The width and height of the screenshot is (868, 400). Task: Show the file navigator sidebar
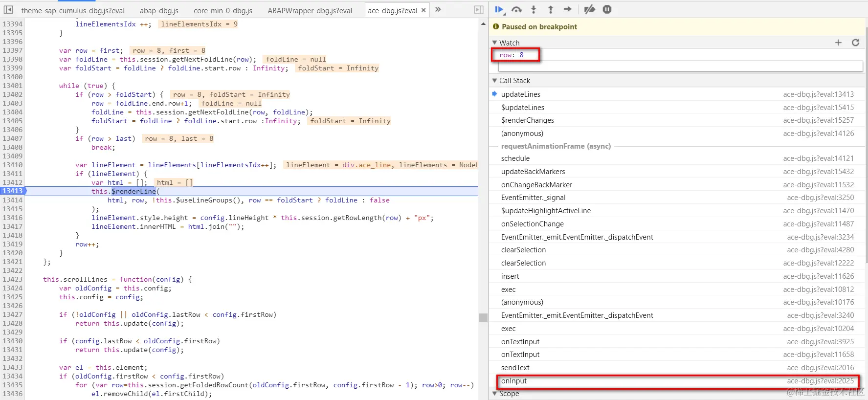click(8, 10)
